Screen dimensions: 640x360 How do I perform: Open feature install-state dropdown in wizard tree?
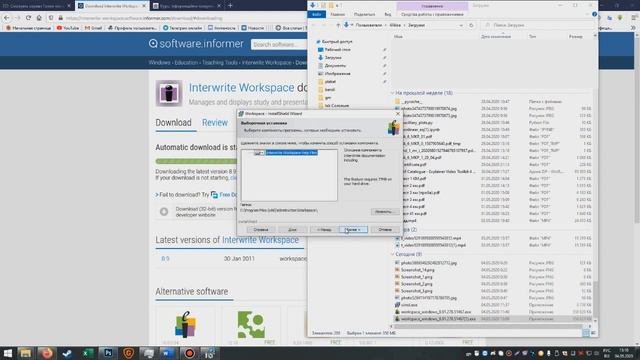259,153
